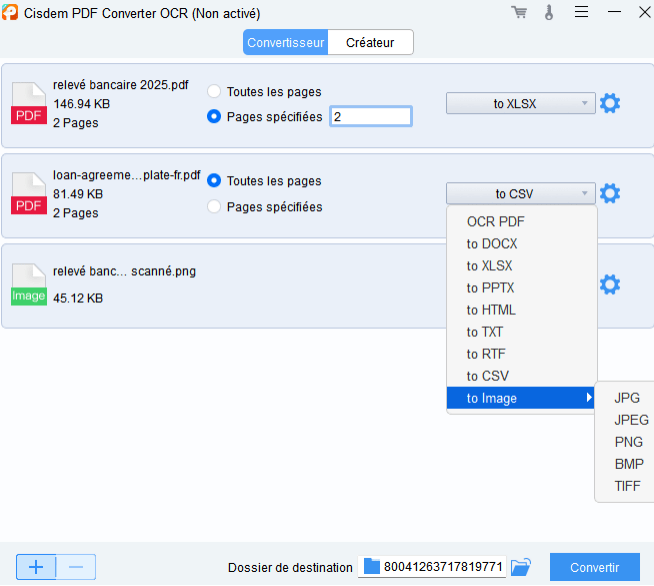654x586 pixels.
Task: Click the specified pages input field
Action: pos(371,116)
